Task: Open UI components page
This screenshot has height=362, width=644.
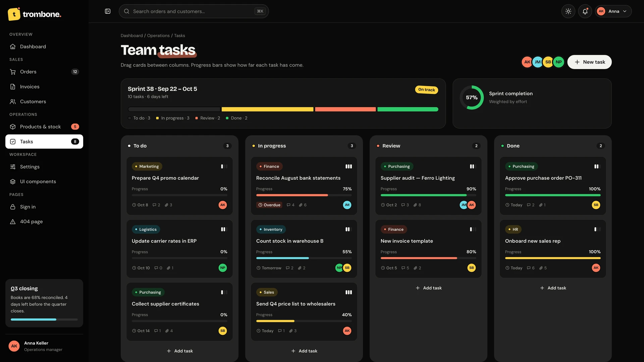Action: (x=44, y=181)
